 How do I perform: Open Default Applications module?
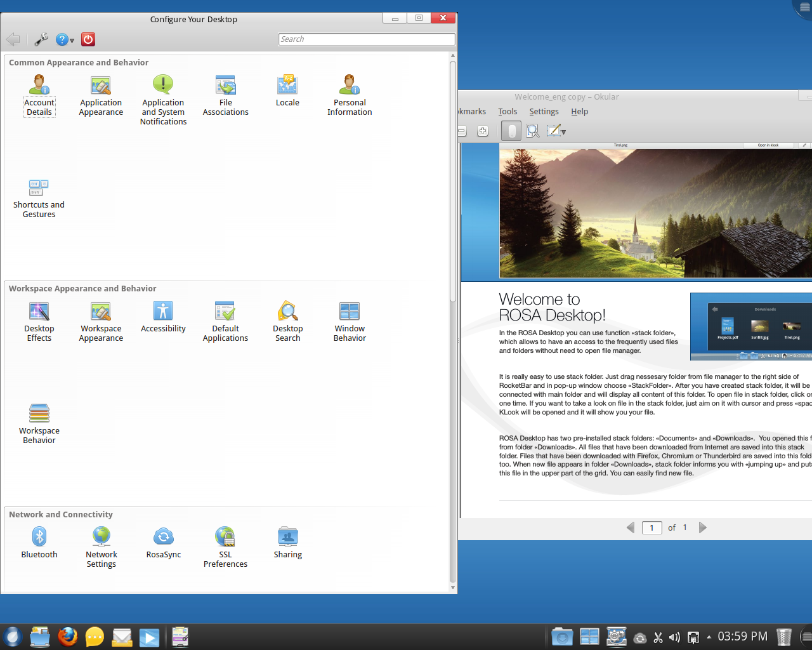click(x=225, y=321)
